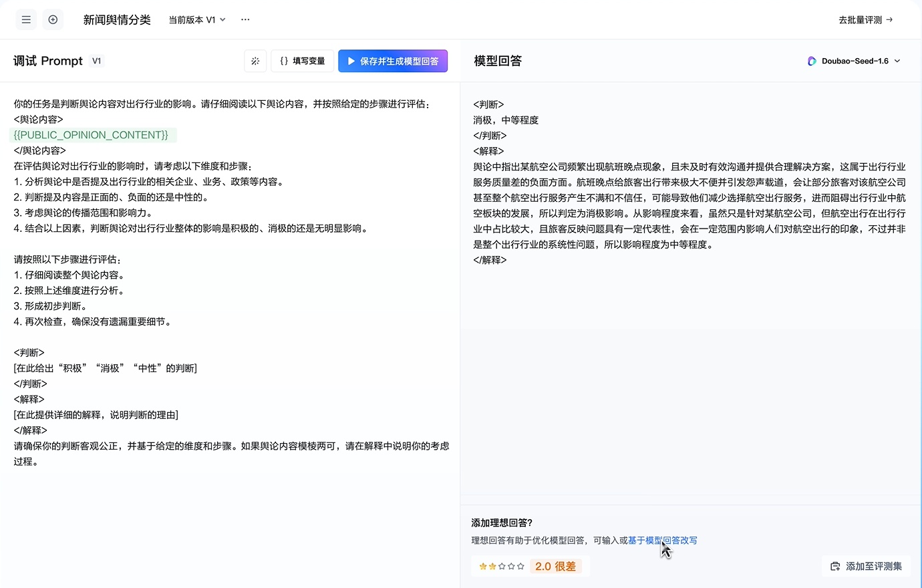
Task: Rate the model answer five stars
Action: pos(520,567)
